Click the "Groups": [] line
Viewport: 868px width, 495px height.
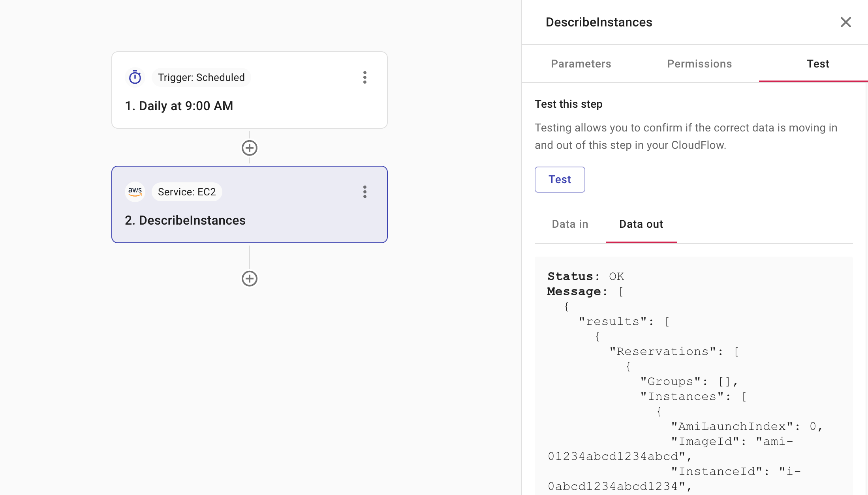689,381
